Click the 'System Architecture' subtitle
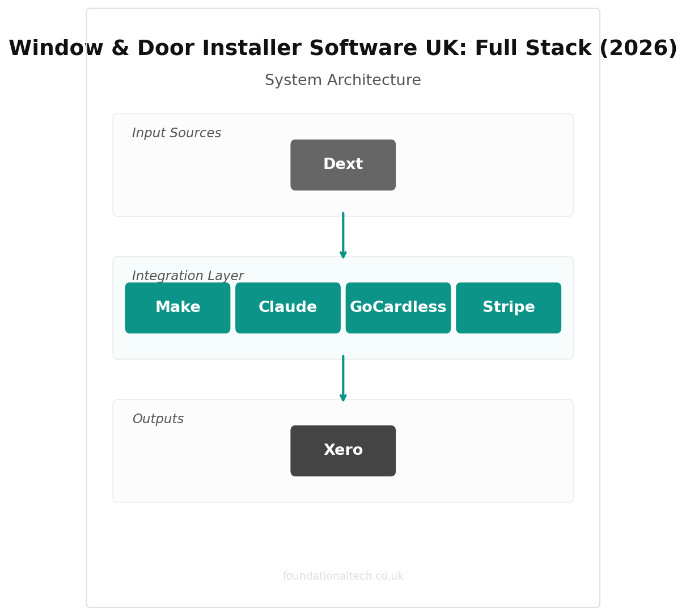 pyautogui.click(x=343, y=81)
